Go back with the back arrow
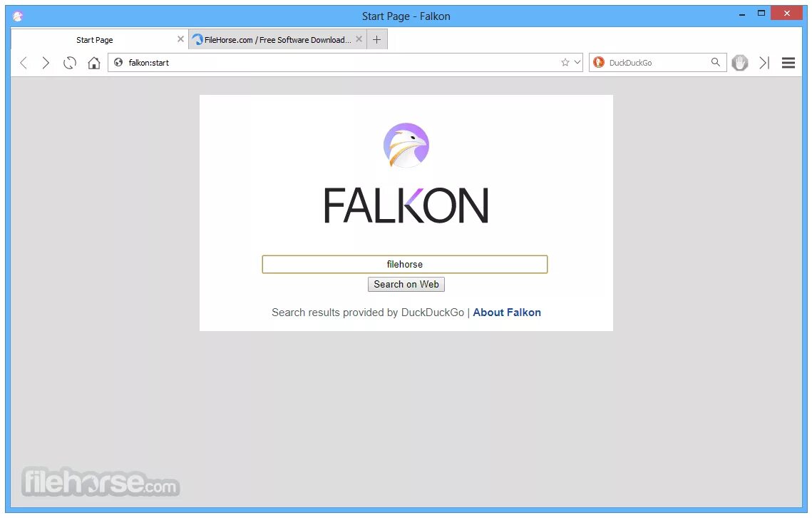This screenshot has height=518, width=812. click(x=24, y=63)
